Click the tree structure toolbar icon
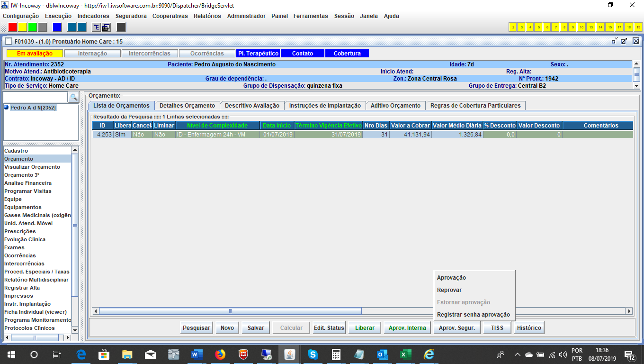The image size is (644, 364). point(96,27)
